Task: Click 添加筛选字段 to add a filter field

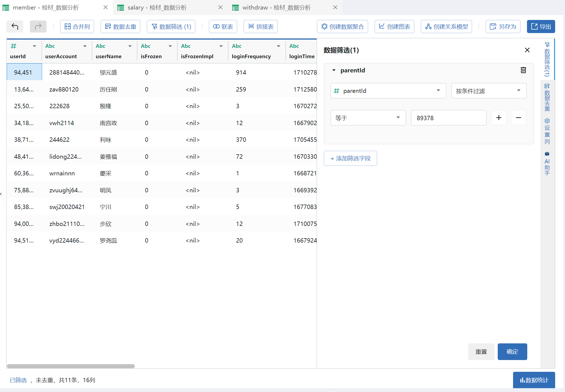Action: tap(350, 158)
